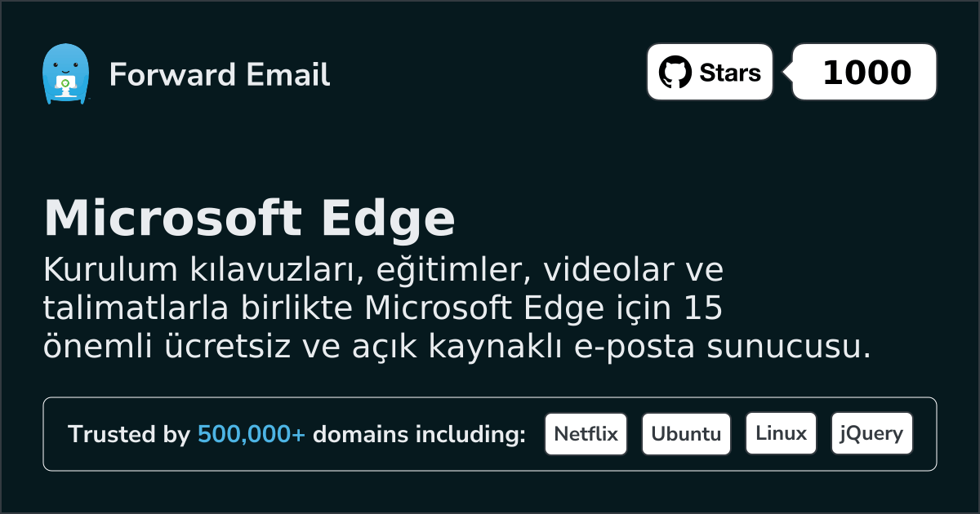Screen dimensions: 980x514
Task: Open the blue 500,000+ domains figure
Action: click(x=252, y=435)
